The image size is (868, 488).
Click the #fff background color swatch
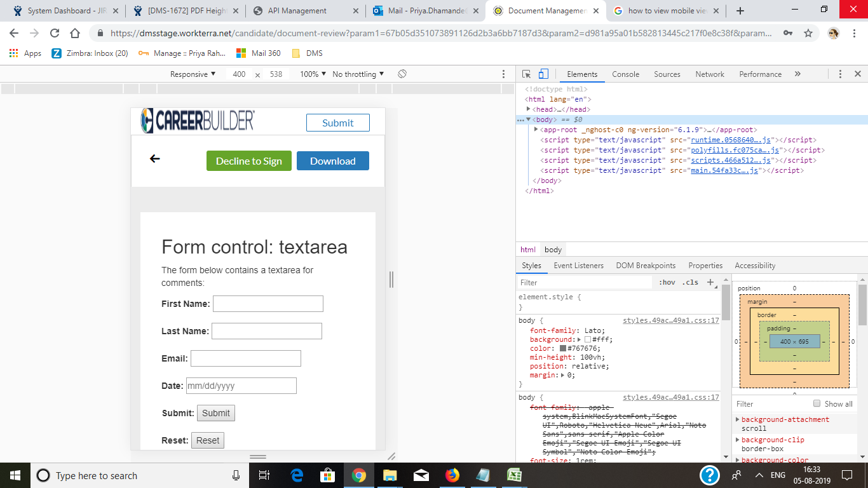click(x=588, y=340)
